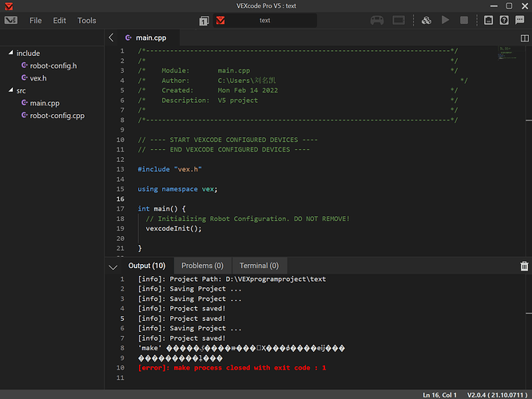
Task: Open the File menu
Action: [x=36, y=21]
